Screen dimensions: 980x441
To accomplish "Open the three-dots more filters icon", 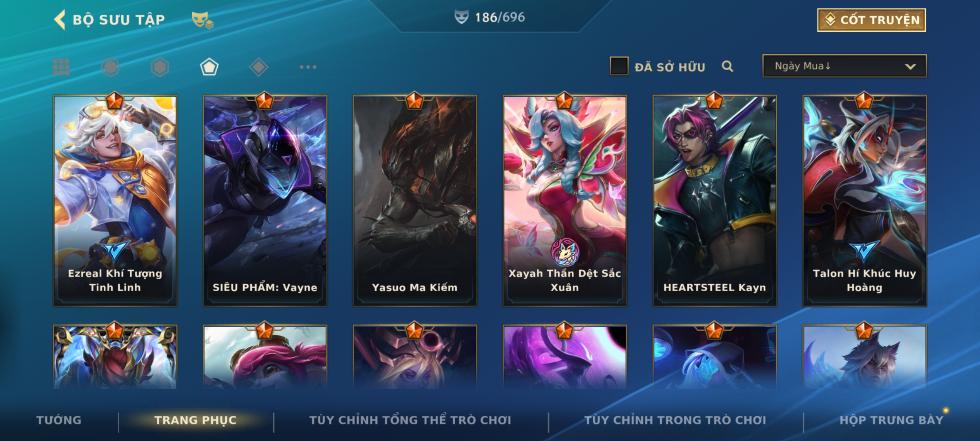I will coord(308,67).
